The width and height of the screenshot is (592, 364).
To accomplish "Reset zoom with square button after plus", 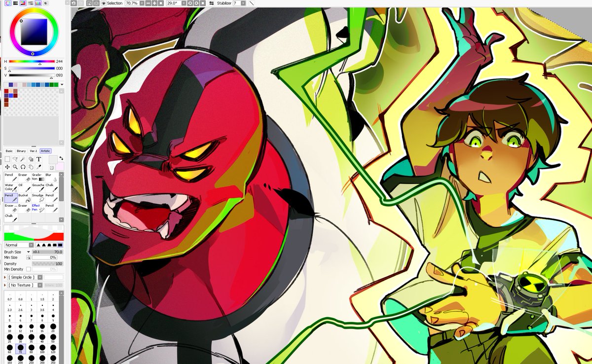I will 161,3.
